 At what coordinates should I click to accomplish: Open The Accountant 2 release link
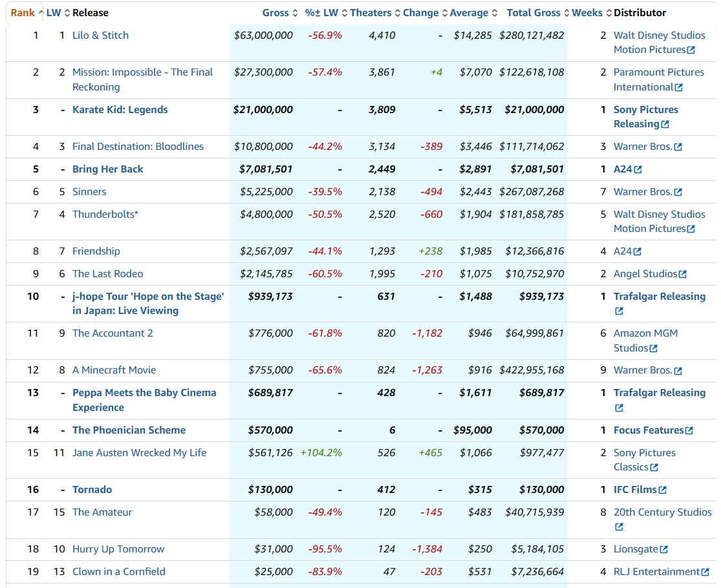coord(113,333)
